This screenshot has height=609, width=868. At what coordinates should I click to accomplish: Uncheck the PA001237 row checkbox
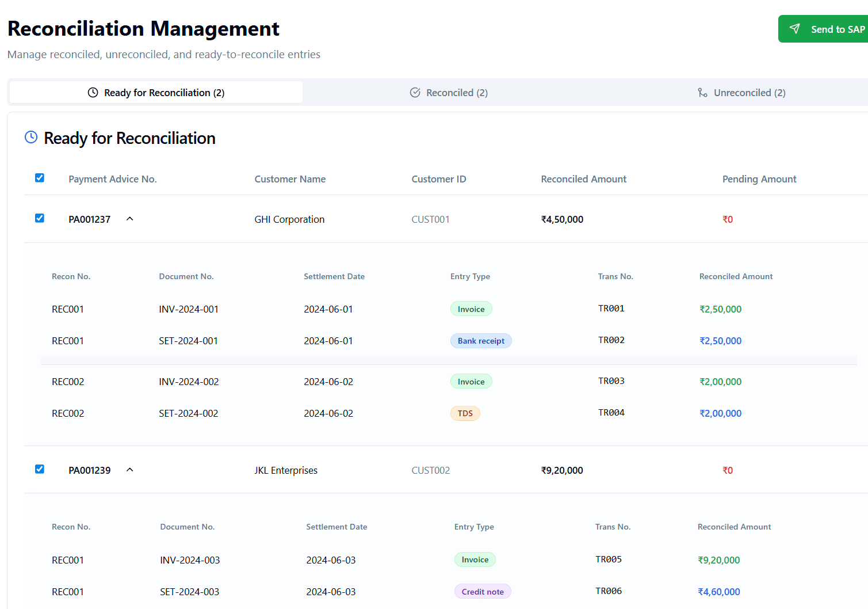[x=40, y=218]
